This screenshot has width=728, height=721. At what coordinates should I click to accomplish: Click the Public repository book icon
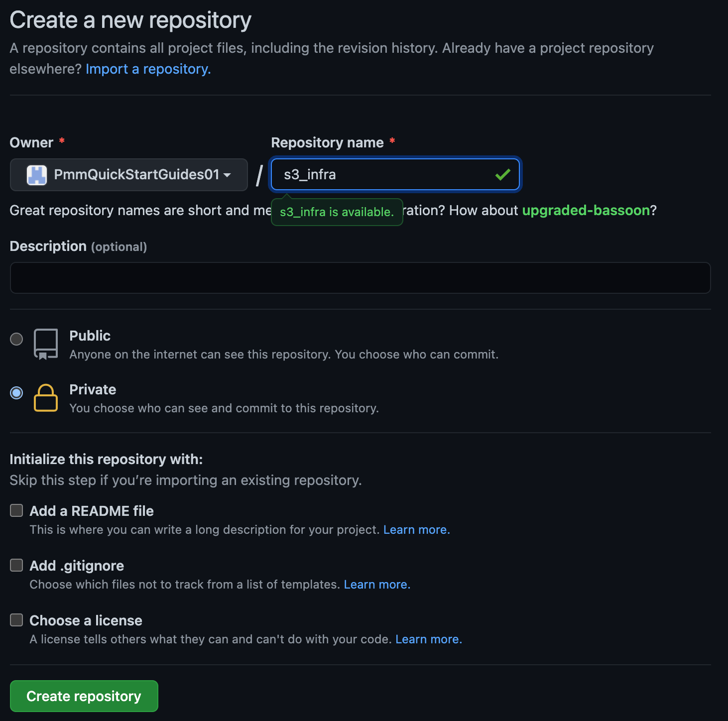point(46,344)
